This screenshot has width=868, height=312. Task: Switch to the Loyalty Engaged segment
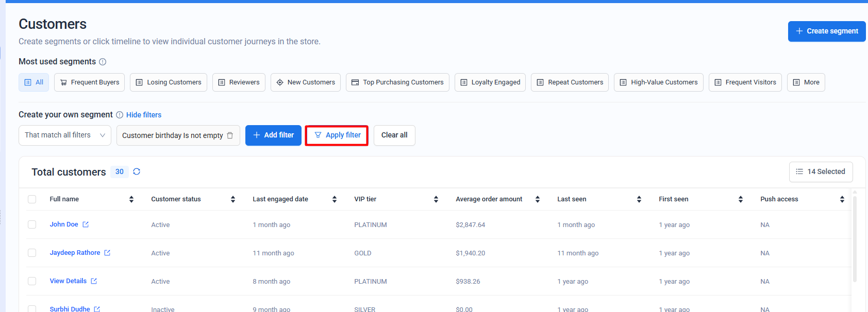click(x=490, y=82)
